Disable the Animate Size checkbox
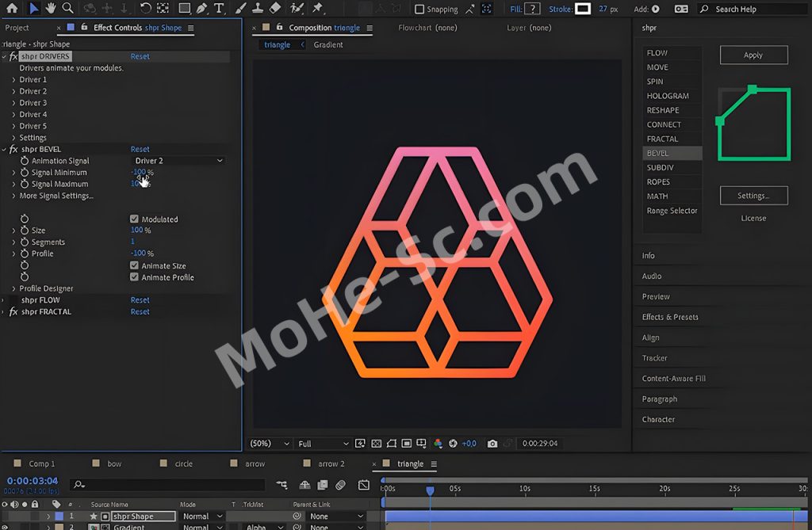This screenshot has height=530, width=812. (x=134, y=266)
